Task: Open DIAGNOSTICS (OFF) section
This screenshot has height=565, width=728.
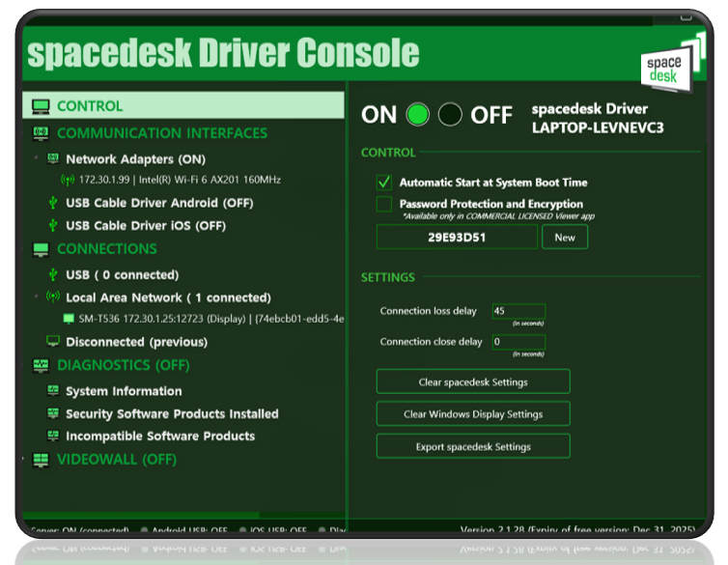Action: pos(124,365)
